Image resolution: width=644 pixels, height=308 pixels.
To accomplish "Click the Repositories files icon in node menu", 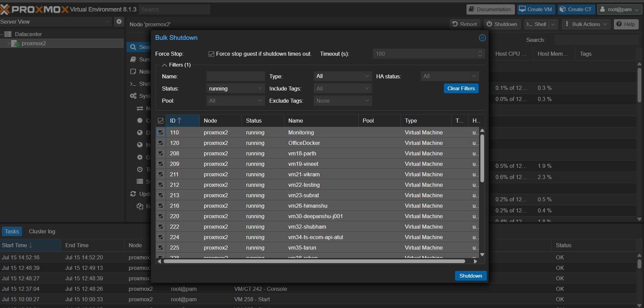I will [140, 206].
